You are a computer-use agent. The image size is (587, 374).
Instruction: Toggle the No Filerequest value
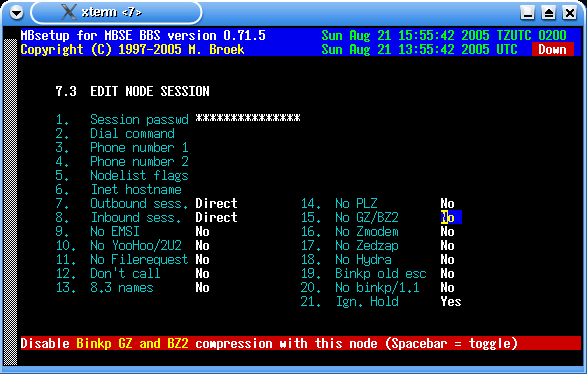[202, 260]
